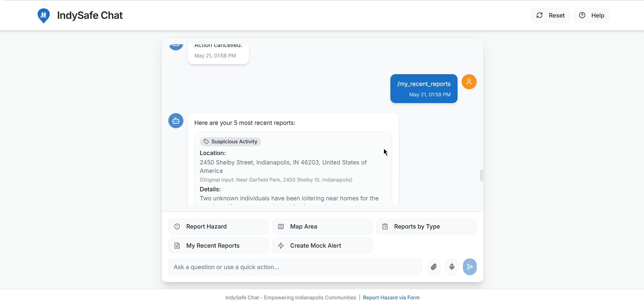Click the 2450 Shelby Street address text
Screen dimensions: 644x303
283,167
